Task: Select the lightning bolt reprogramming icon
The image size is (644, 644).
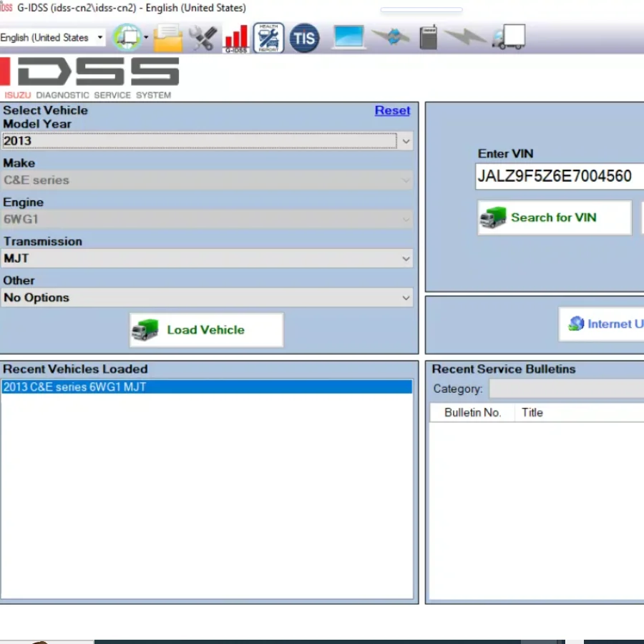Action: pos(465,37)
